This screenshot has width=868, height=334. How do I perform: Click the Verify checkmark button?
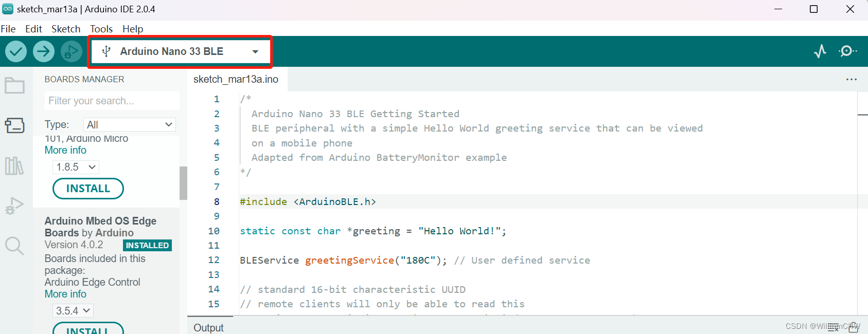(x=16, y=51)
